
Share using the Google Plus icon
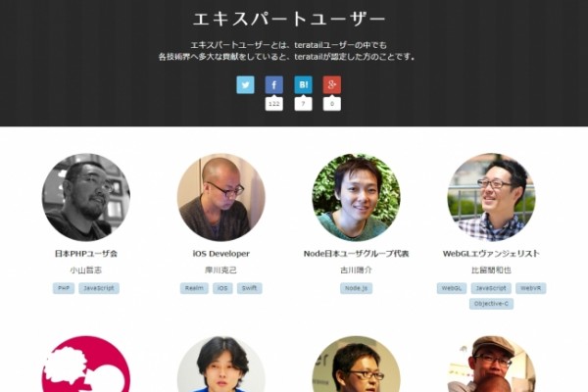[x=332, y=85]
